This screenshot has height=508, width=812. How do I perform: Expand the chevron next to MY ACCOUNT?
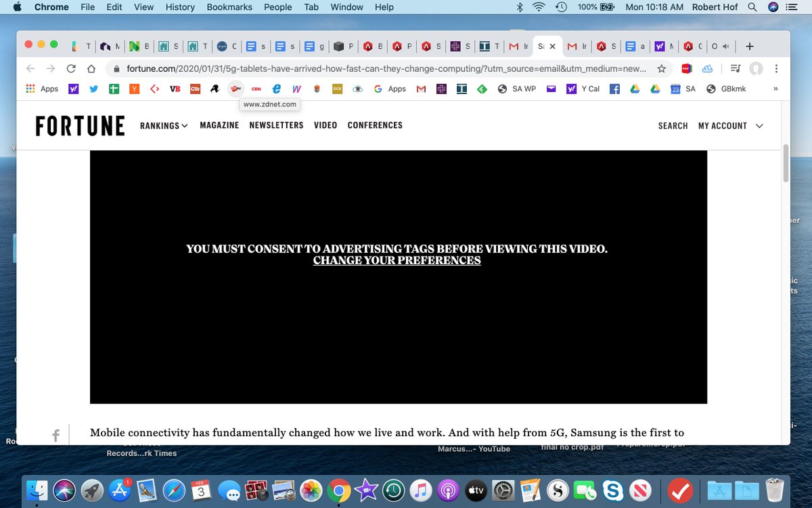pos(759,126)
